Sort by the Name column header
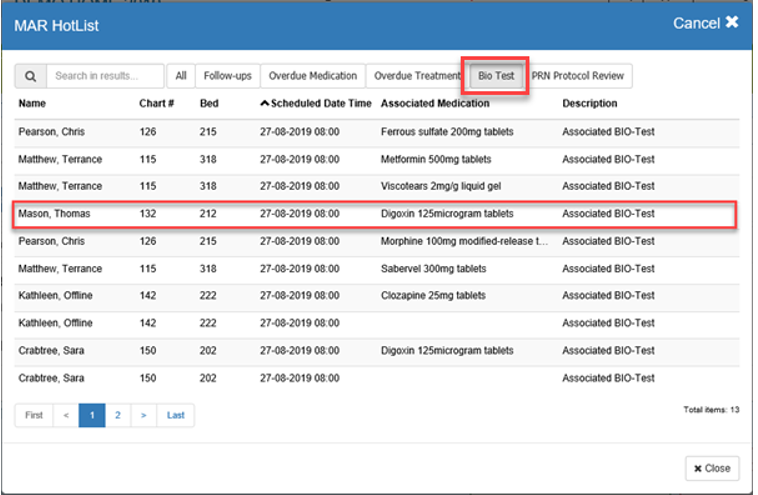 pos(32,103)
